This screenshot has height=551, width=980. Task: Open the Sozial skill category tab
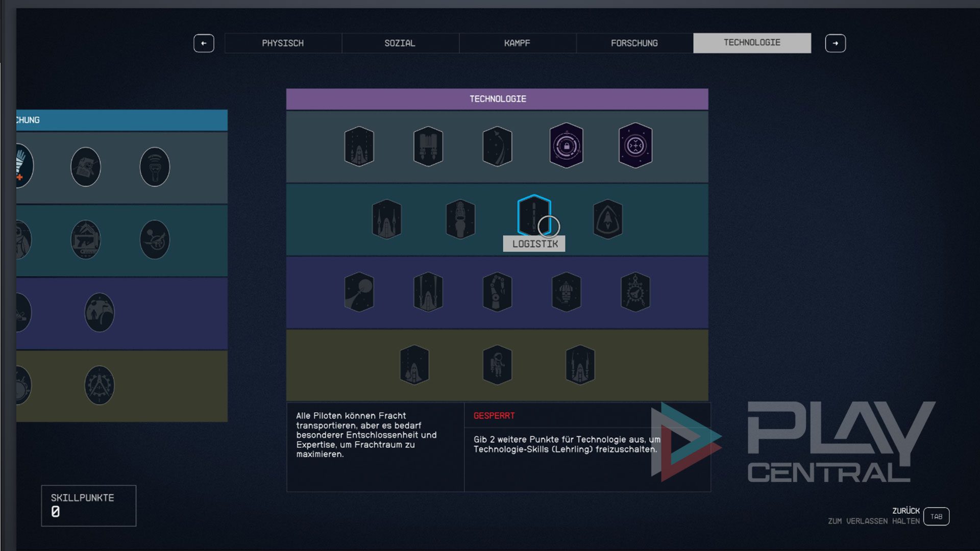400,43
